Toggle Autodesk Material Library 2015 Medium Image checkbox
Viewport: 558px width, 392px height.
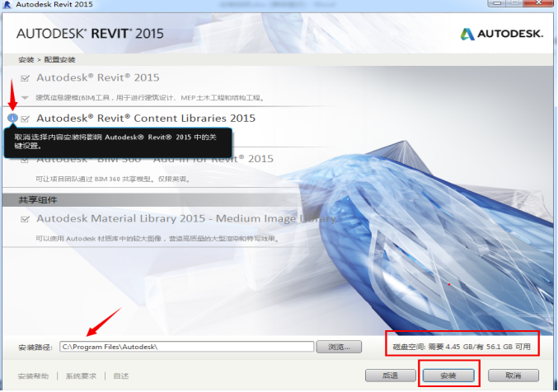[x=25, y=219]
